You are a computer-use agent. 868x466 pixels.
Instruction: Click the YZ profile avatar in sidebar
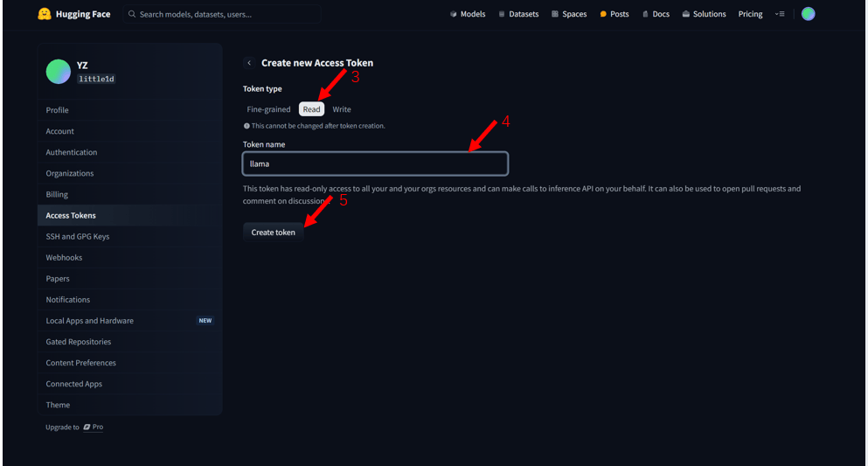click(x=58, y=72)
